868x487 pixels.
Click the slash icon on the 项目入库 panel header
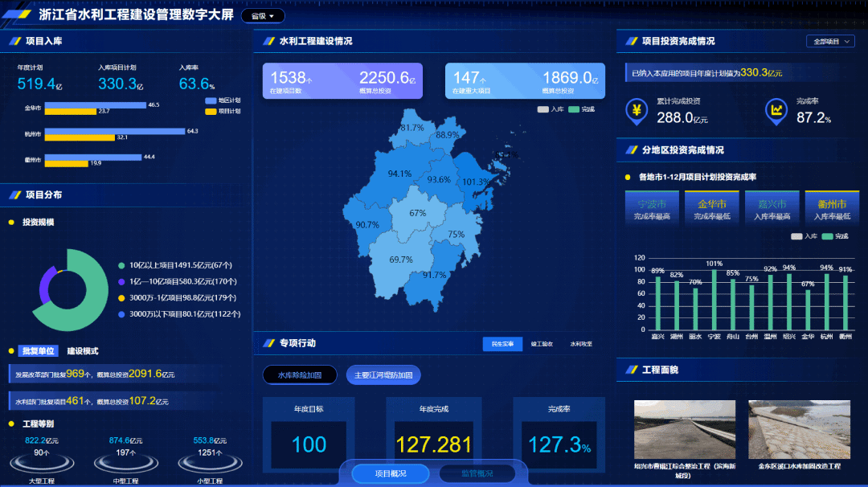(x=13, y=41)
